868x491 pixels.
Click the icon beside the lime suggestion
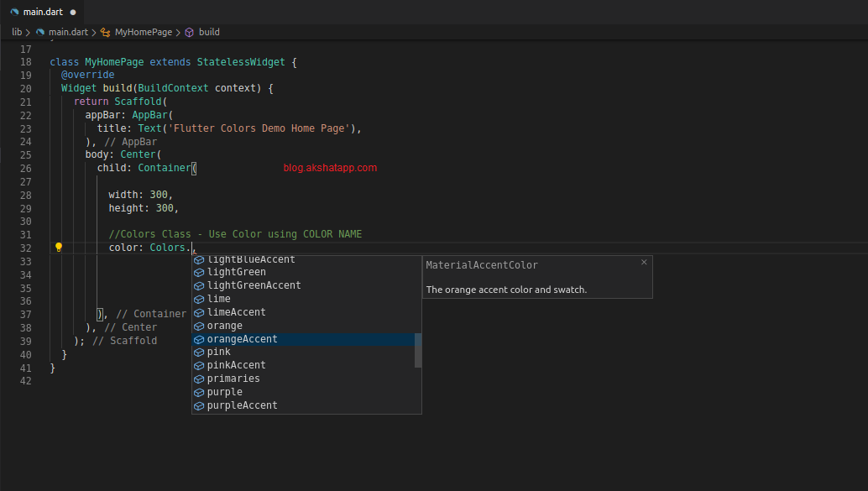pos(199,299)
